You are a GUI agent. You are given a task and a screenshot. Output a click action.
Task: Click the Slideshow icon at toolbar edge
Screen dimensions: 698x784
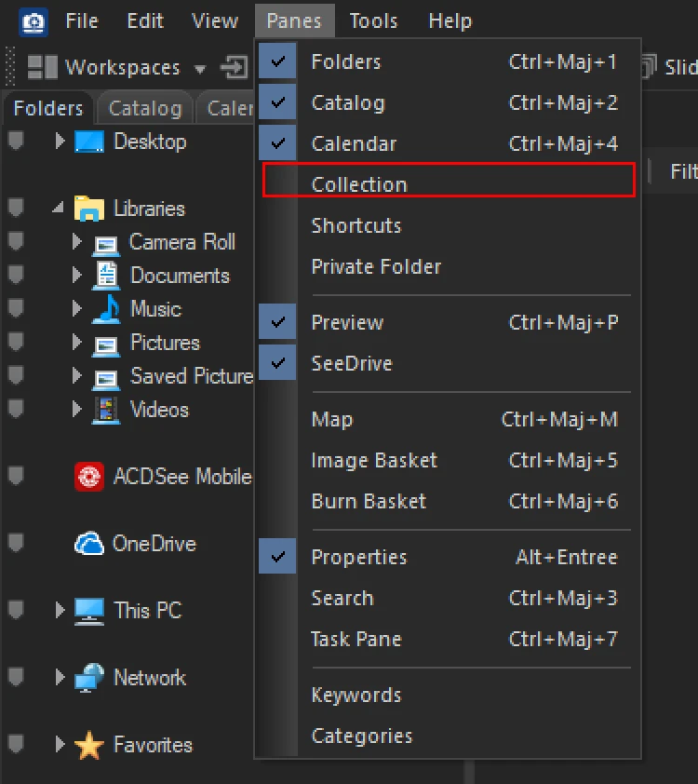(648, 66)
